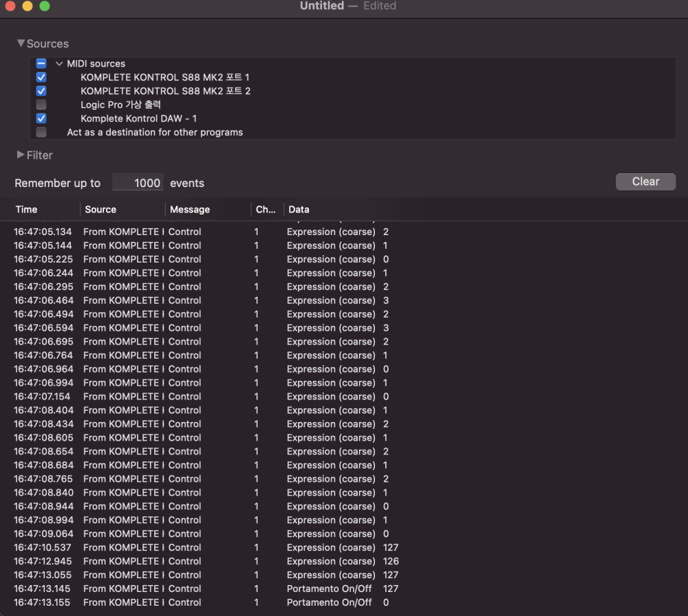The height and width of the screenshot is (616, 688).
Task: Clear the recorded events list
Action: [x=645, y=181]
